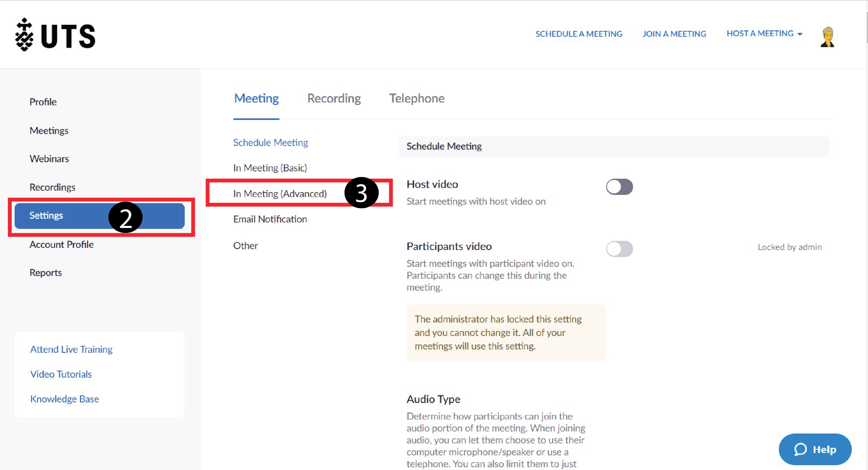Click the Recordings sidebar icon
This screenshot has height=470, width=868.
pos(52,186)
